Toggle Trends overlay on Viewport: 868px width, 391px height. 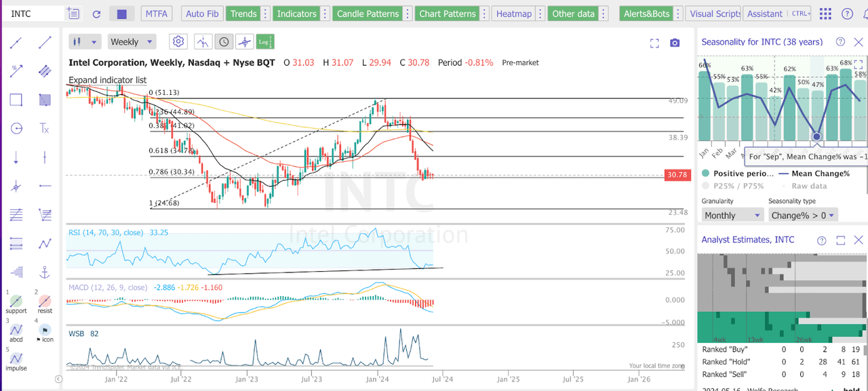(x=243, y=14)
